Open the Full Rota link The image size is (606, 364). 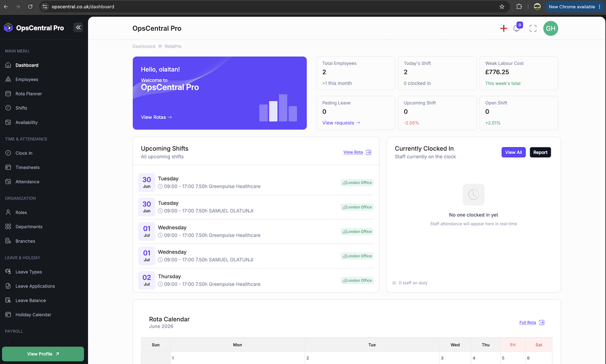coord(528,322)
